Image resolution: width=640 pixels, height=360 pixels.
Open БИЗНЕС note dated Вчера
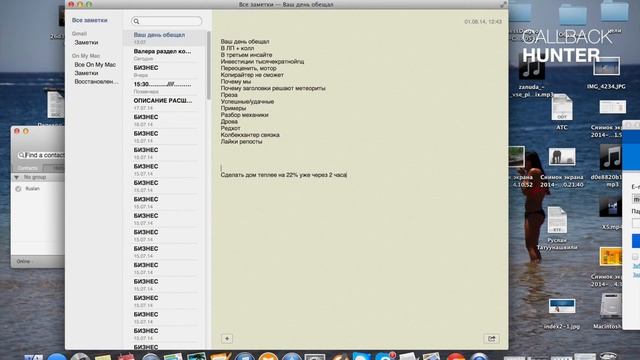(165, 71)
